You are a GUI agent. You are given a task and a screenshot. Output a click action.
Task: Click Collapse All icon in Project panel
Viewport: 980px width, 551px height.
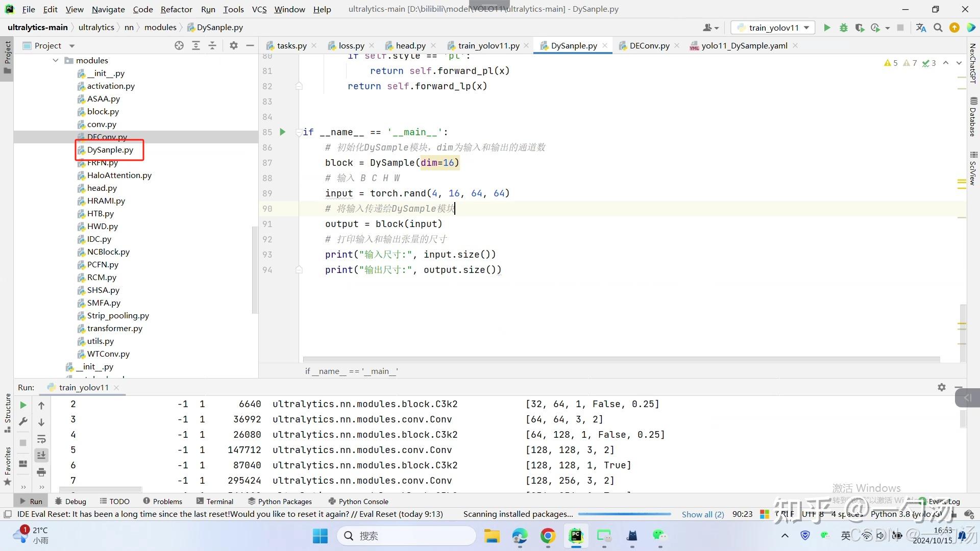[212, 45]
